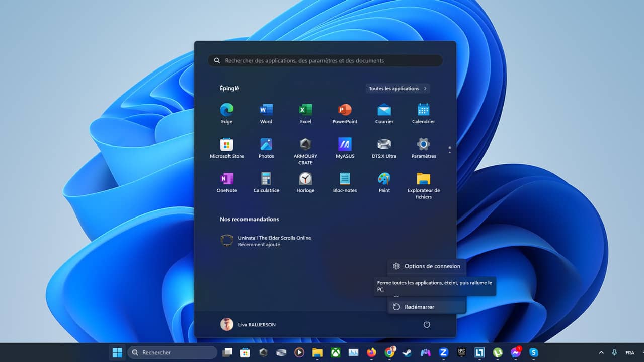Click the power button icon
The width and height of the screenshot is (644, 362).
(x=427, y=324)
